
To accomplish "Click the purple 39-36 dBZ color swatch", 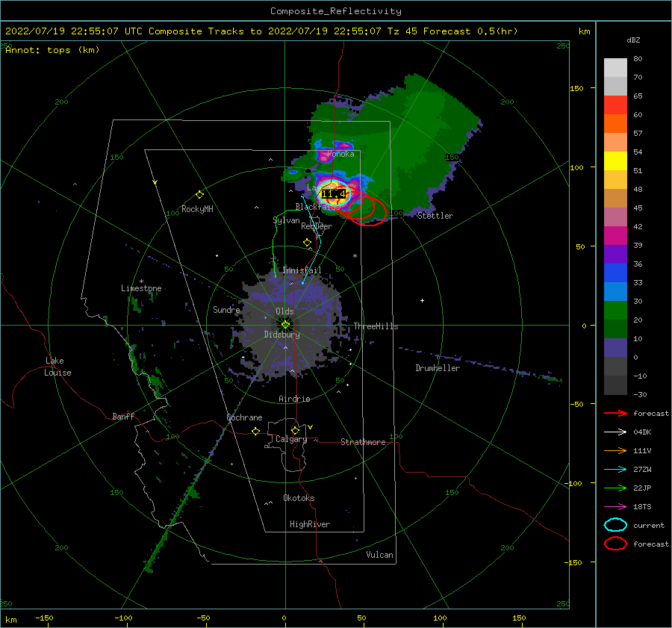I will click(615, 255).
